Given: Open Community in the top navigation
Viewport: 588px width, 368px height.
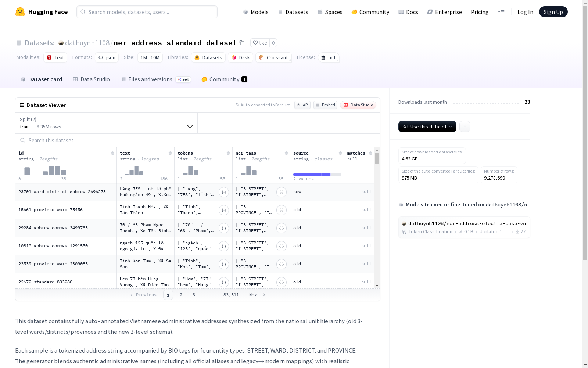Looking at the screenshot, I should click(x=370, y=12).
